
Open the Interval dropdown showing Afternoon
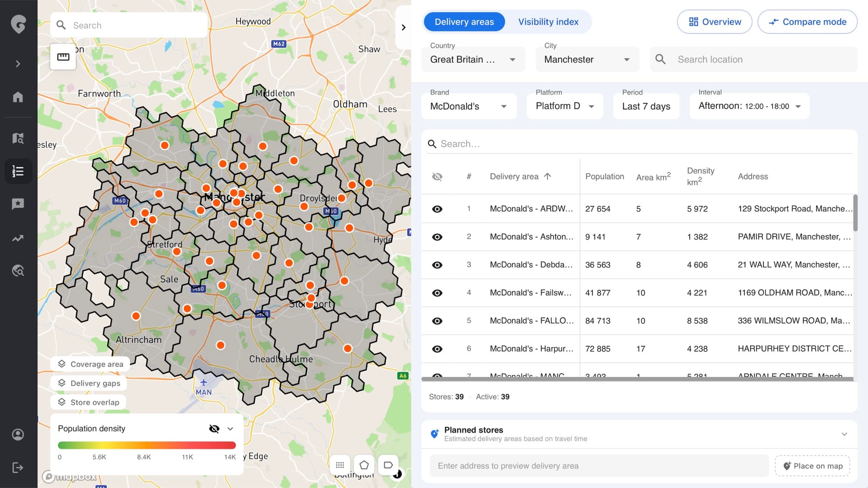[750, 106]
